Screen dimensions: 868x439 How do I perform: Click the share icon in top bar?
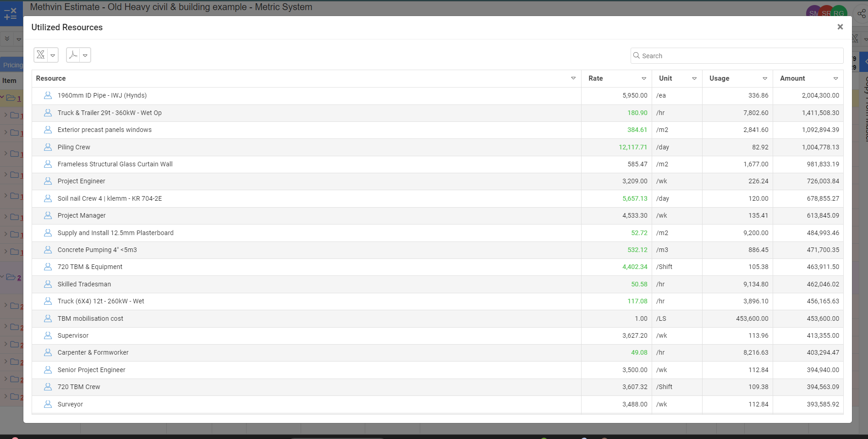(862, 13)
